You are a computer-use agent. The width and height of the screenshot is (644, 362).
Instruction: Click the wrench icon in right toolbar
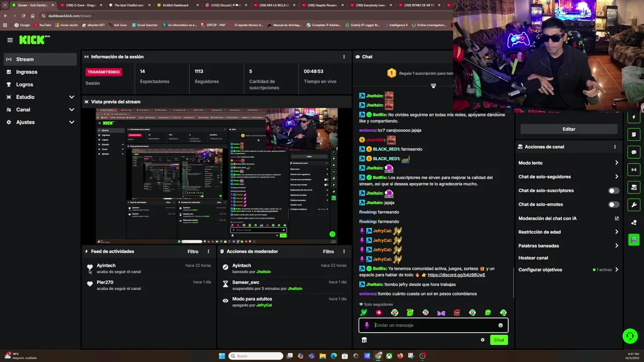click(634, 205)
